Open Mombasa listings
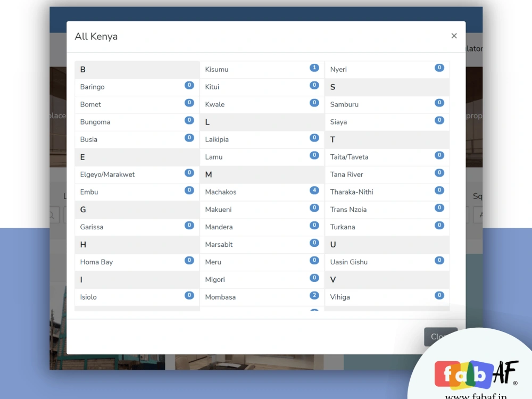Image resolution: width=532 pixels, height=399 pixels. [262, 297]
